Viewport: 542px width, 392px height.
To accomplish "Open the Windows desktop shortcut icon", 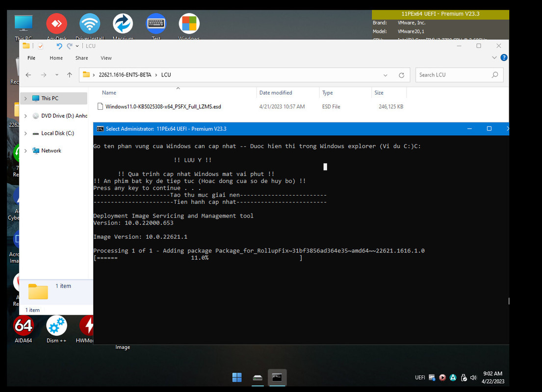I will click(x=189, y=27).
